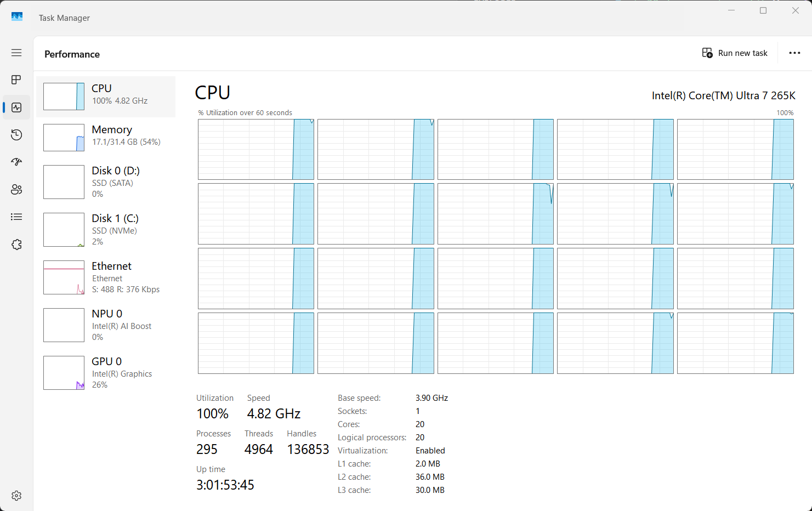Open the three-dot more options menu

tap(794, 53)
